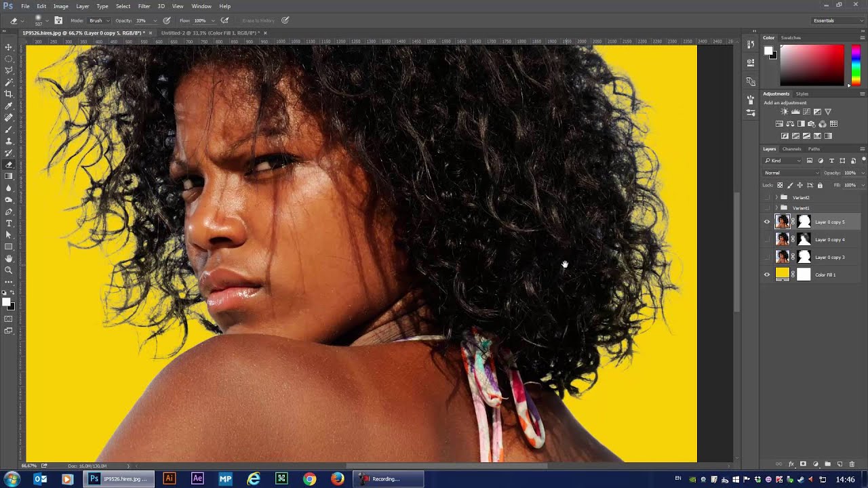Open Google Chrome from taskbar
Image resolution: width=868 pixels, height=488 pixels.
(x=309, y=479)
